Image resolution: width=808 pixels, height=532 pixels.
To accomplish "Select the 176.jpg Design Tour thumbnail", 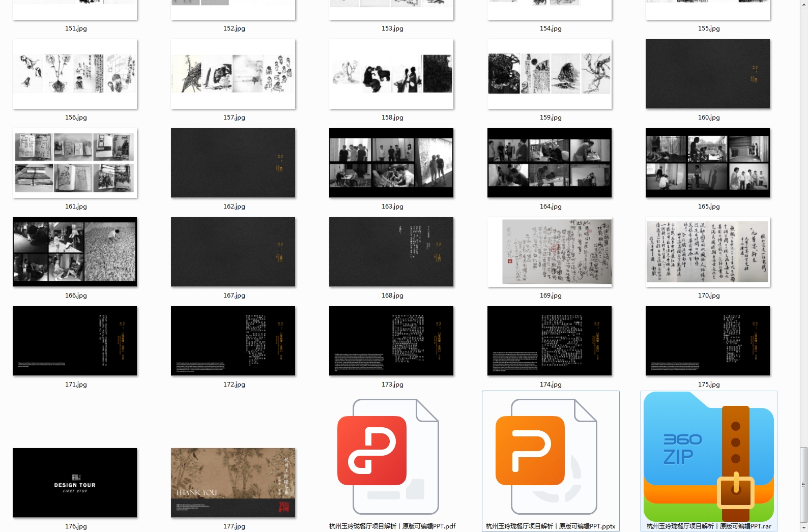I will point(75,483).
